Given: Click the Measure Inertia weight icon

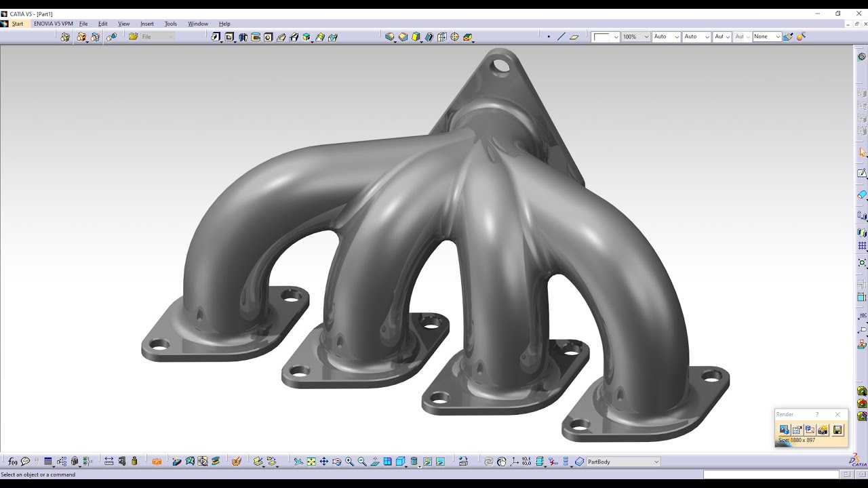Looking at the screenshot, I should pos(134,462).
